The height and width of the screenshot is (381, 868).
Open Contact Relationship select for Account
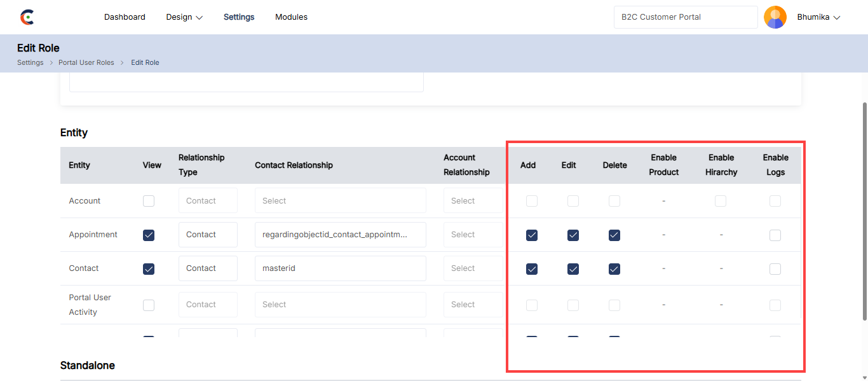coord(340,200)
